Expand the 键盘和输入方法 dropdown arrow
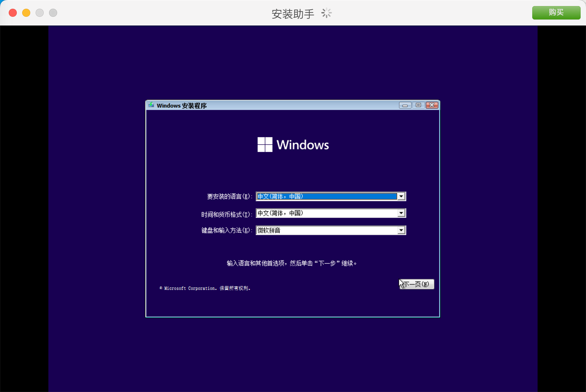This screenshot has width=586, height=392. point(401,230)
